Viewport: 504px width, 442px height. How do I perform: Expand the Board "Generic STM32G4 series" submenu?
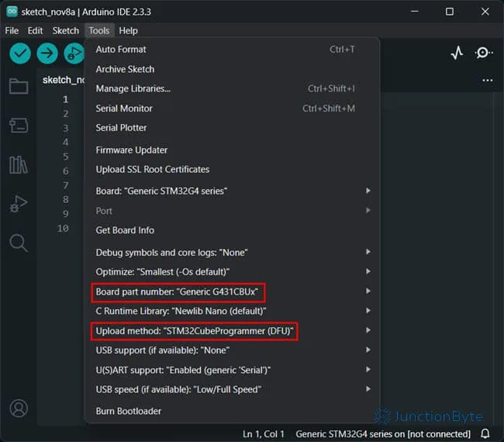[232, 191]
